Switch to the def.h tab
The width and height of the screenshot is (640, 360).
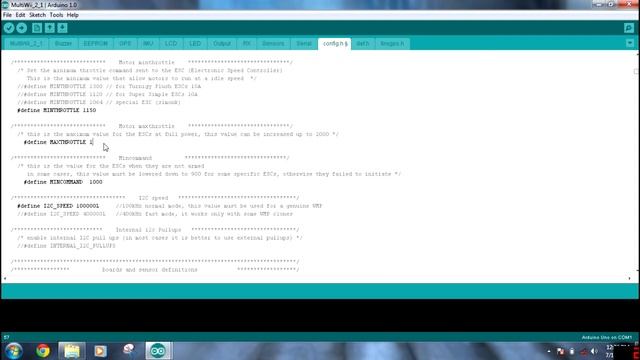(x=362, y=44)
